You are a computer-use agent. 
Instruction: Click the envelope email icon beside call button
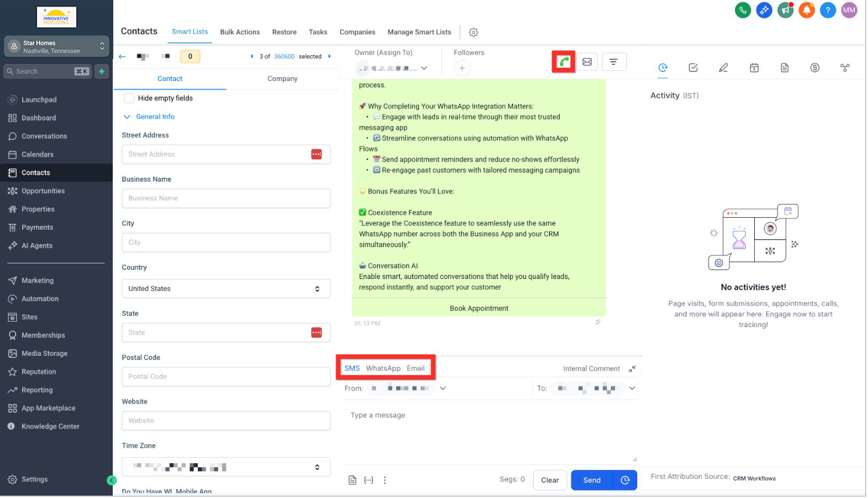coord(587,62)
